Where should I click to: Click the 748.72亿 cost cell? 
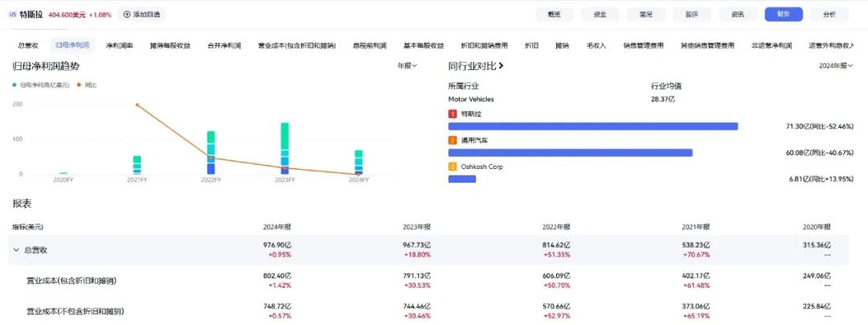click(276, 306)
